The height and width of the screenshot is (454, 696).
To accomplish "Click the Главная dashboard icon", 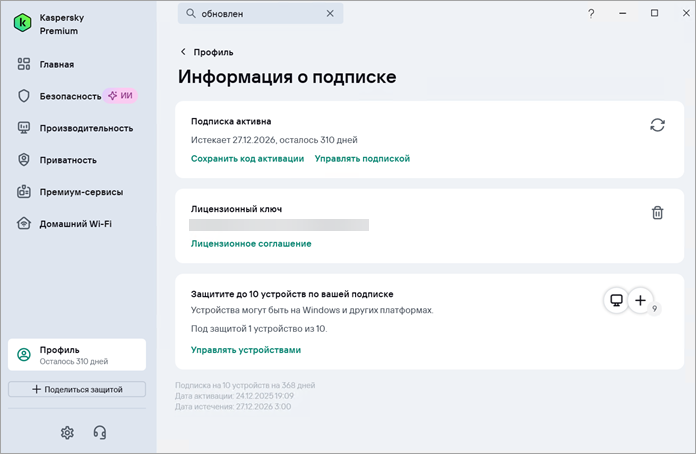I will point(24,64).
